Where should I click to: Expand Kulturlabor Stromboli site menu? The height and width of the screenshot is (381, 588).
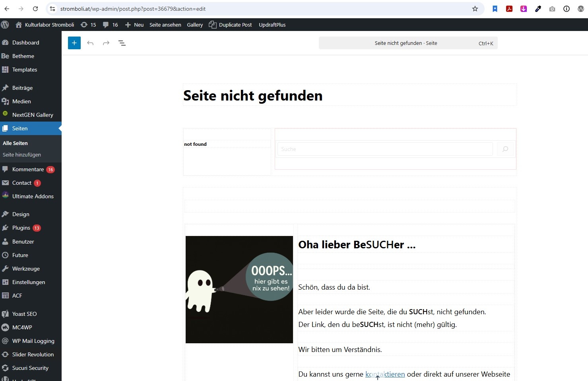(x=45, y=25)
